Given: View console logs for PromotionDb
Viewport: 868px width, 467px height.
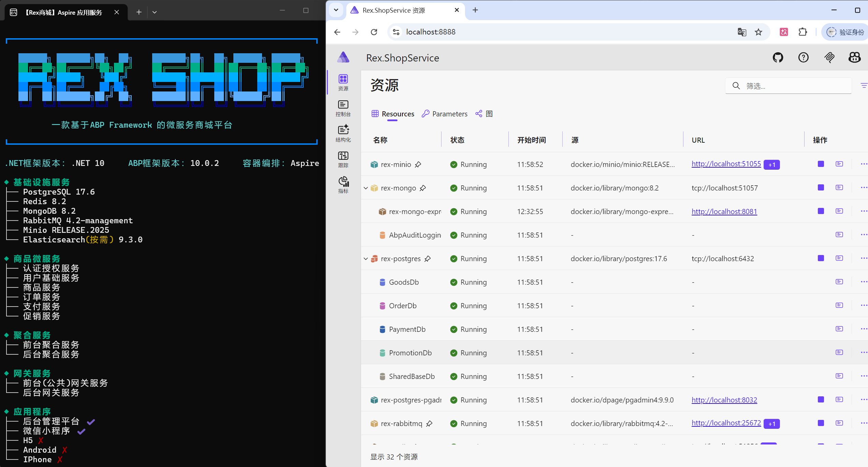Looking at the screenshot, I should [839, 352].
